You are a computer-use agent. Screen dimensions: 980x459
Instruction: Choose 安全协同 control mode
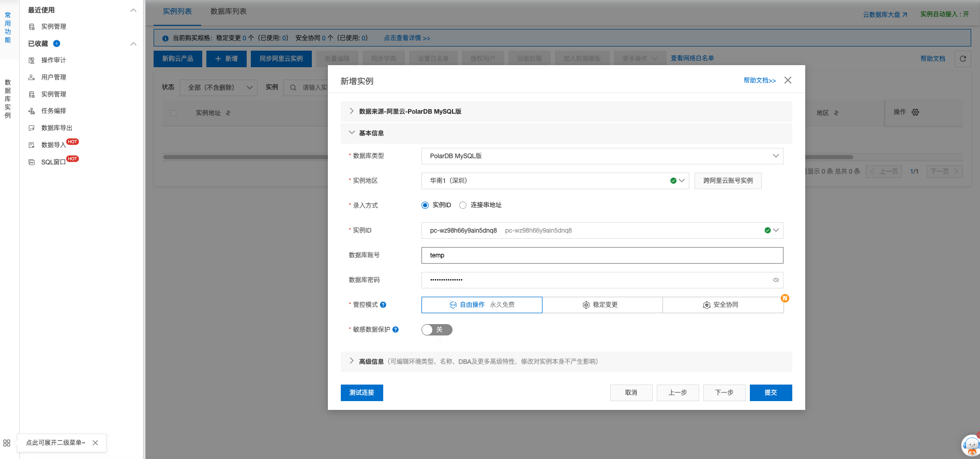point(723,305)
